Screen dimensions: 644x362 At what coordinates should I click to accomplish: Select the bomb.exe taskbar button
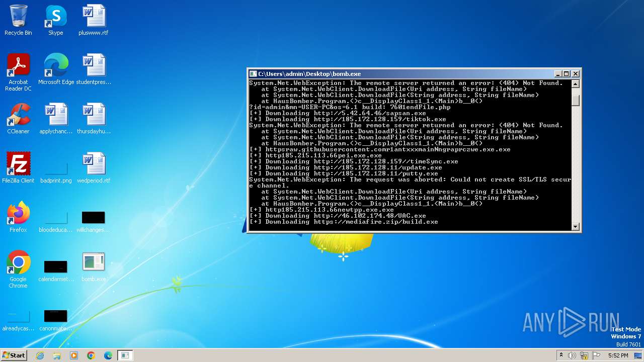pyautogui.click(x=125, y=355)
